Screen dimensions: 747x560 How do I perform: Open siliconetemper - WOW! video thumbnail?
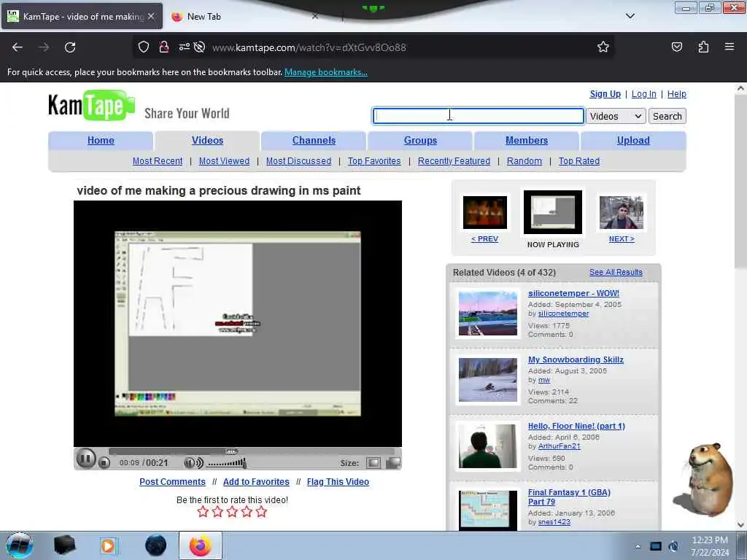487,314
